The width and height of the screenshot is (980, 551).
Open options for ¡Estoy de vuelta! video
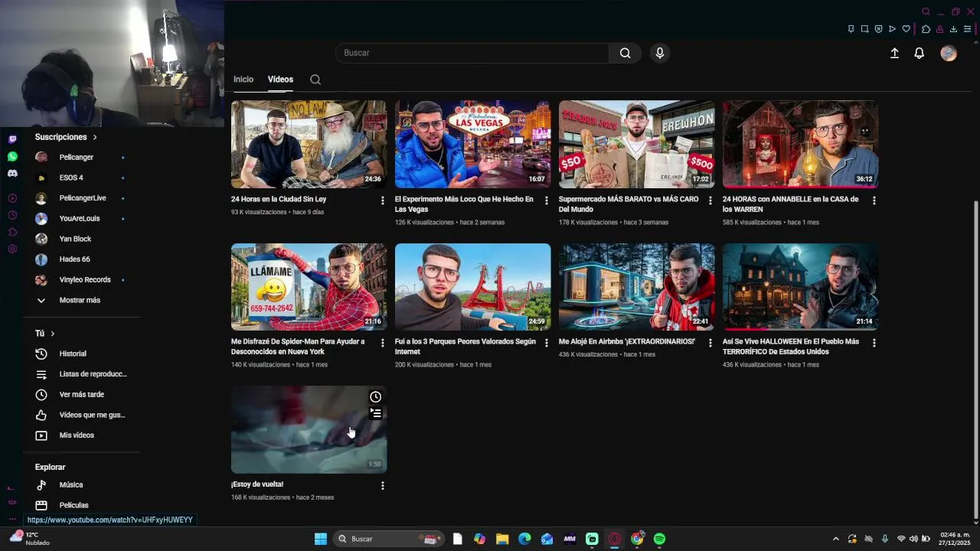click(383, 485)
